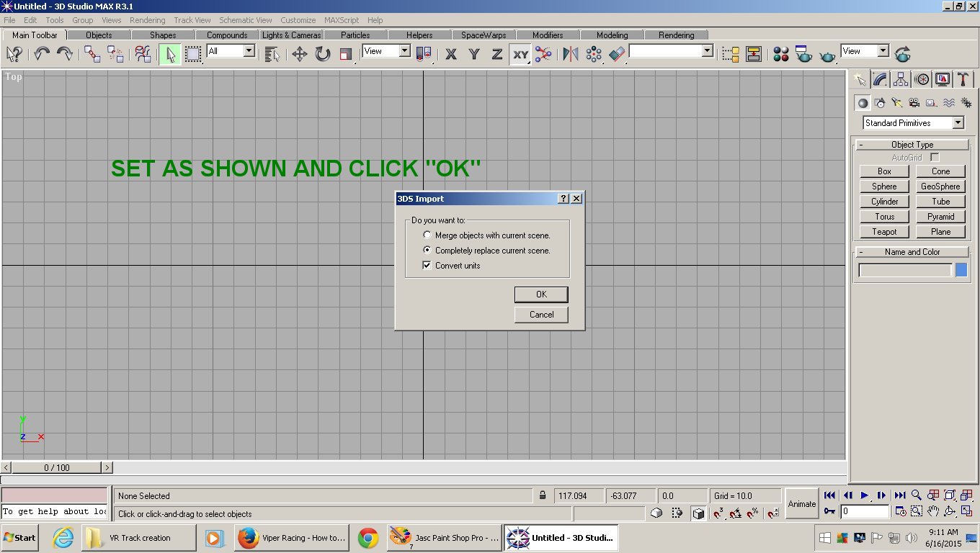Open the Material Editor spheres icon
The image size is (980, 553).
click(781, 54)
